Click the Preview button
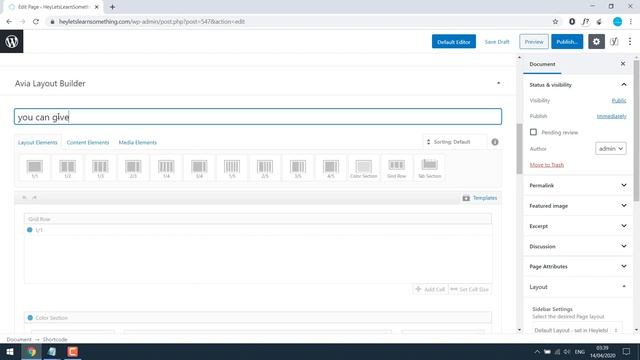This screenshot has height=360, width=640. pyautogui.click(x=534, y=42)
